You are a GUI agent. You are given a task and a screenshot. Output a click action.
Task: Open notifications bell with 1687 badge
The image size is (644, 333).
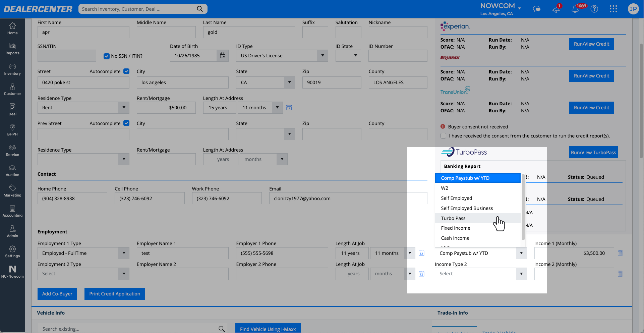coord(575,9)
